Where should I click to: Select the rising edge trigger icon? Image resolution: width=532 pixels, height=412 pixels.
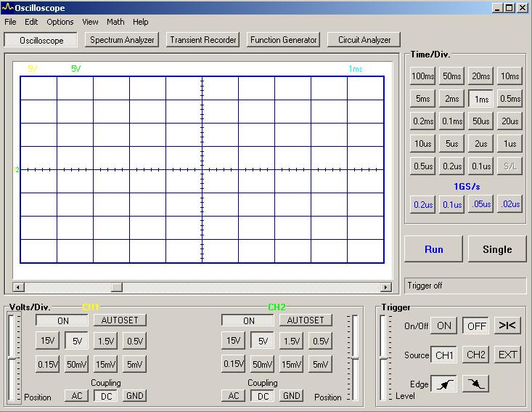click(x=444, y=384)
